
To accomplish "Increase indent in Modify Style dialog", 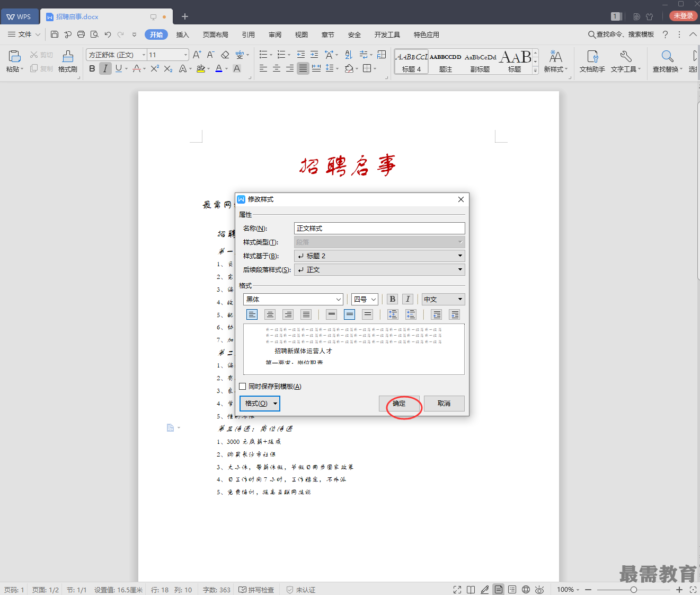I will tap(455, 314).
